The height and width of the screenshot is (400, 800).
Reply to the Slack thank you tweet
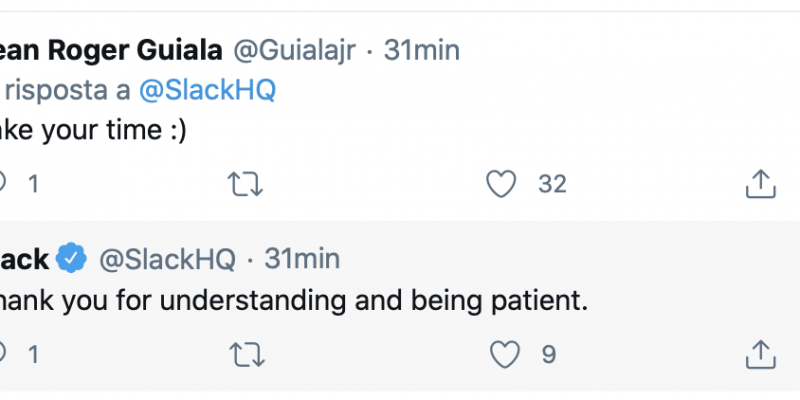pyautogui.click(x=2, y=354)
